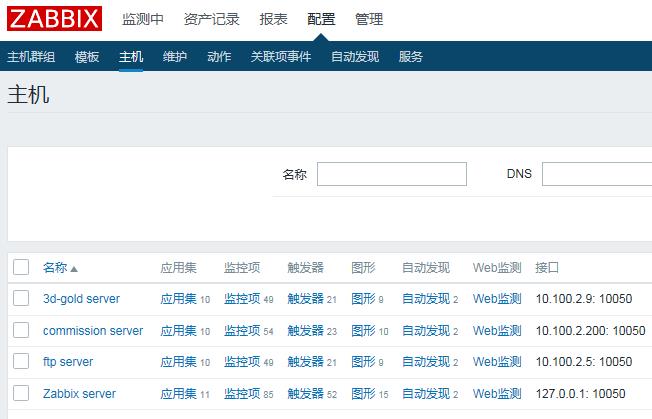Go to 关联项事件 submenu
This screenshot has height=419, width=652.
[281, 57]
